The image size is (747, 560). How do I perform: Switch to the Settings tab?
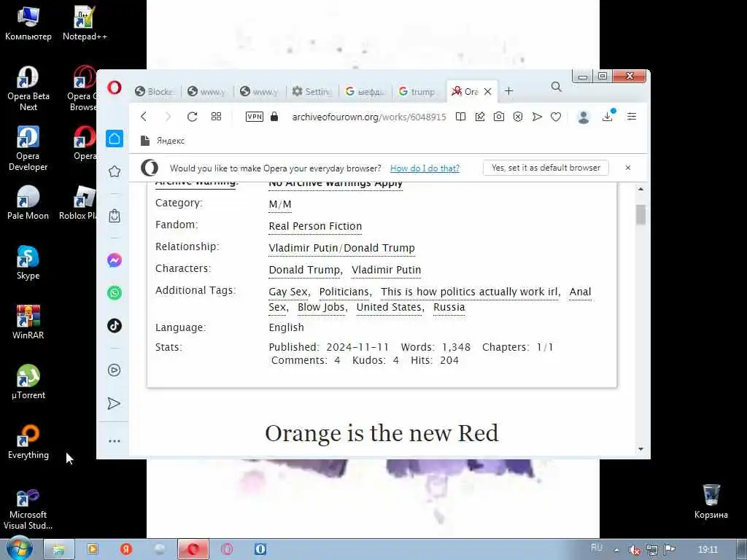[312, 91]
